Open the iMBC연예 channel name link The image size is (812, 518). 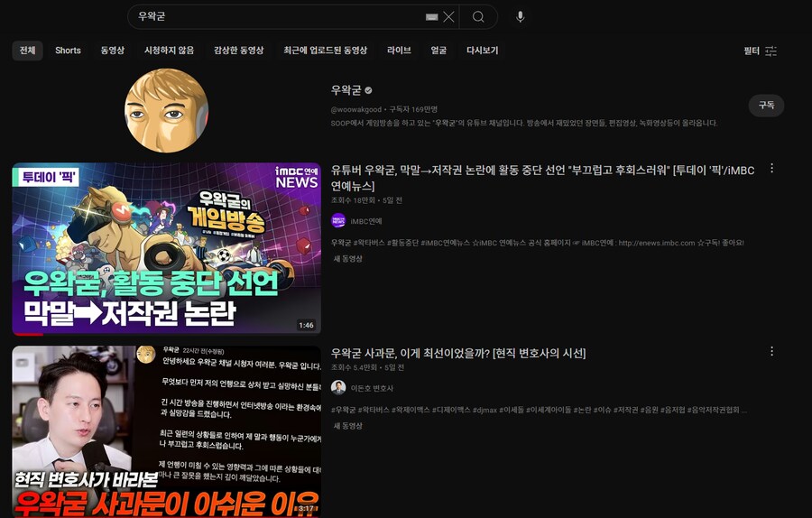tap(366, 221)
